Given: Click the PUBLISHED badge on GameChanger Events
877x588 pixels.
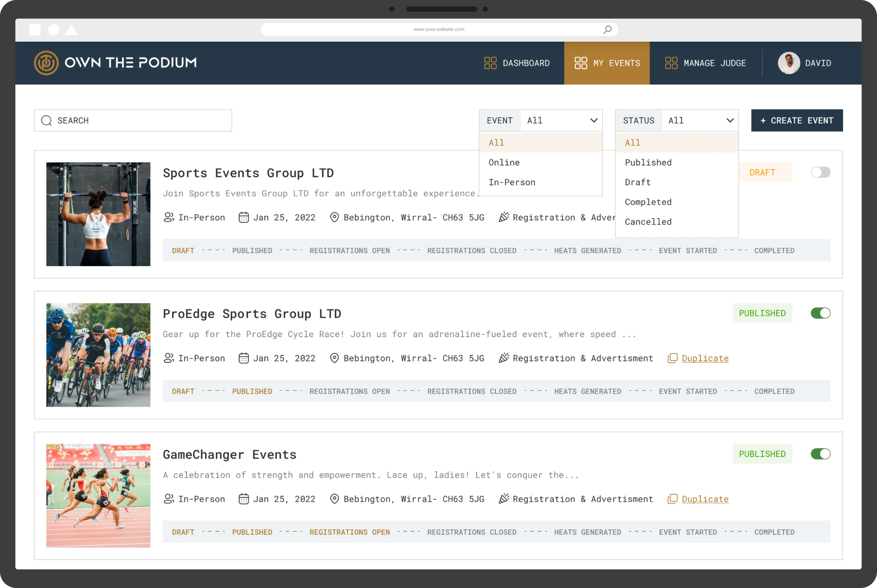Looking at the screenshot, I should 762,454.
